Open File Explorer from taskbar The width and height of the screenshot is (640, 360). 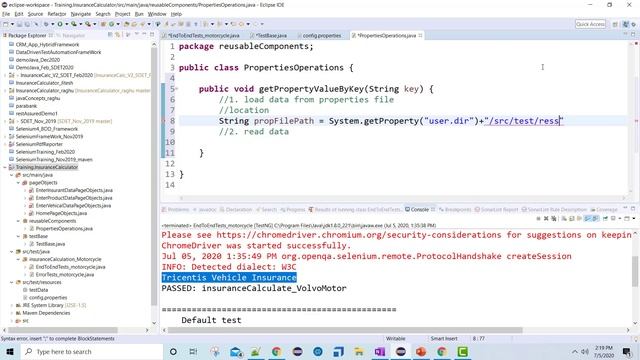[x=359, y=351]
